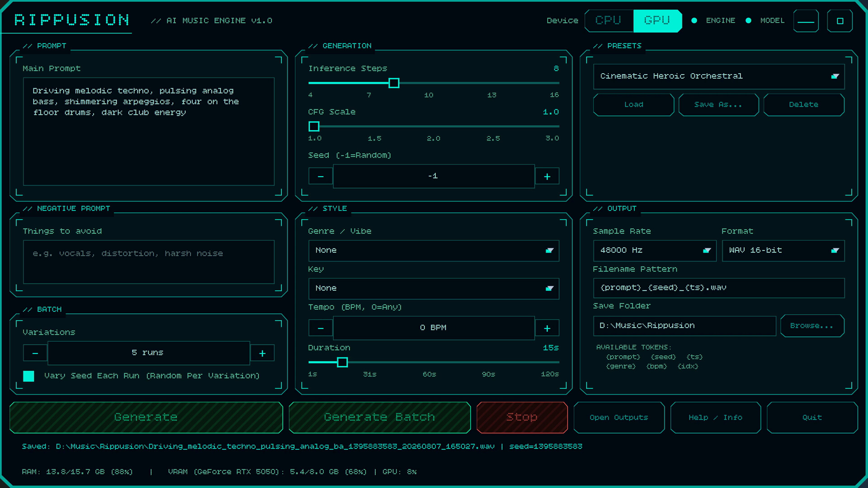Focus the negative prompt field
Screen dimensions: 868x488
(149, 262)
